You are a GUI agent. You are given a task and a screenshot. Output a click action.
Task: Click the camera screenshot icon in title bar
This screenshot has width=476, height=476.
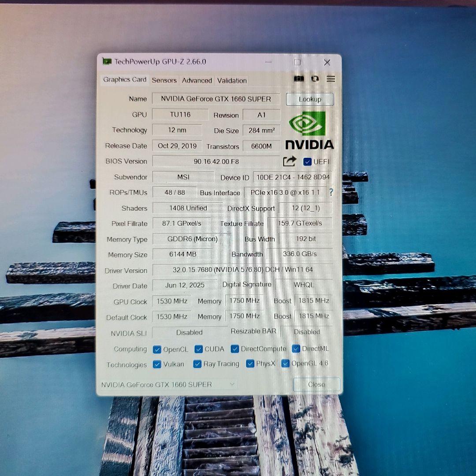click(299, 78)
